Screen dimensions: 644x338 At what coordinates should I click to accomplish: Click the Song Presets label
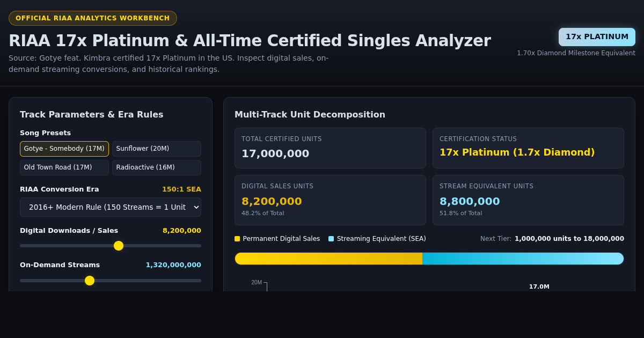pyautogui.click(x=45, y=133)
